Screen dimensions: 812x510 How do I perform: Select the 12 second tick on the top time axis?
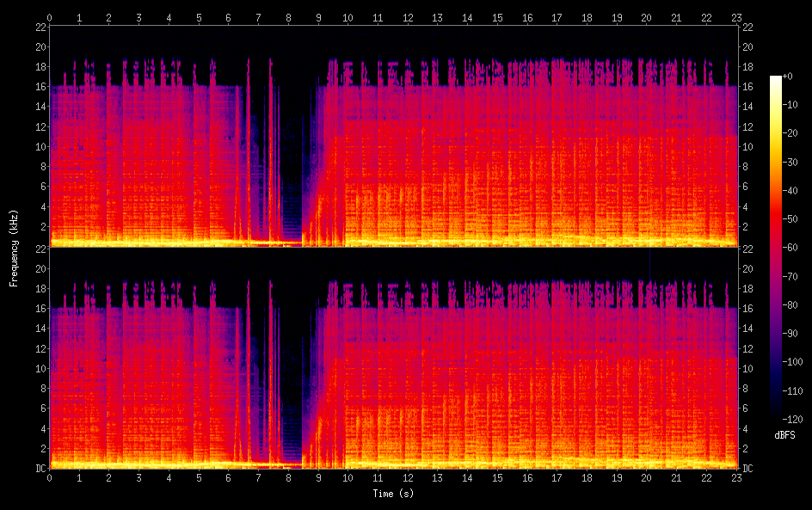tap(408, 16)
